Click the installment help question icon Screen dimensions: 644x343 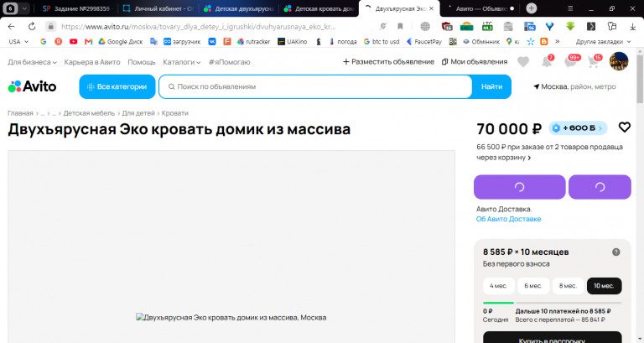615,252
